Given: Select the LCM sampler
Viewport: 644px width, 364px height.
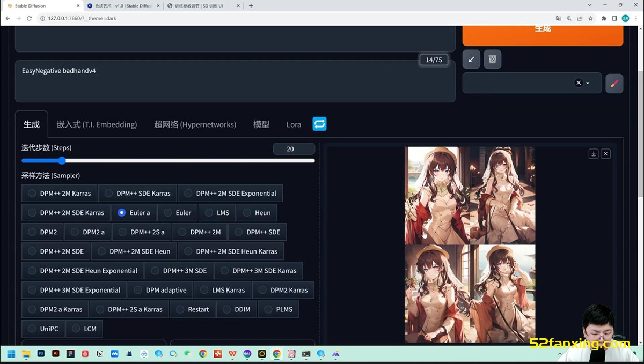Looking at the screenshot, I should click(x=84, y=329).
